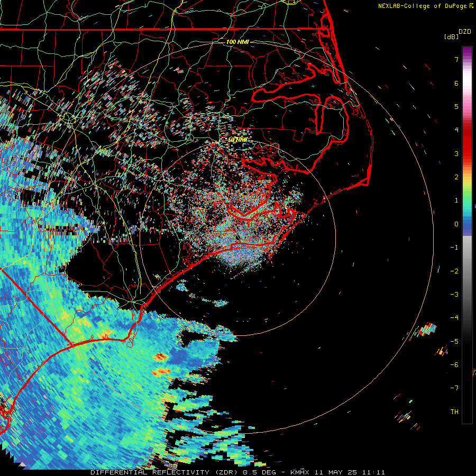
Task: Select the 0 dB scale label
Action: click(456, 224)
